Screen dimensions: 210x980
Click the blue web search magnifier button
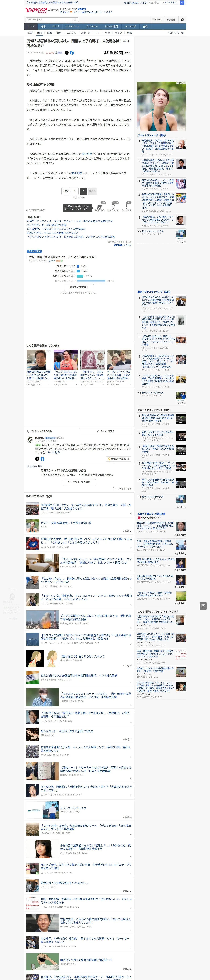182,3
